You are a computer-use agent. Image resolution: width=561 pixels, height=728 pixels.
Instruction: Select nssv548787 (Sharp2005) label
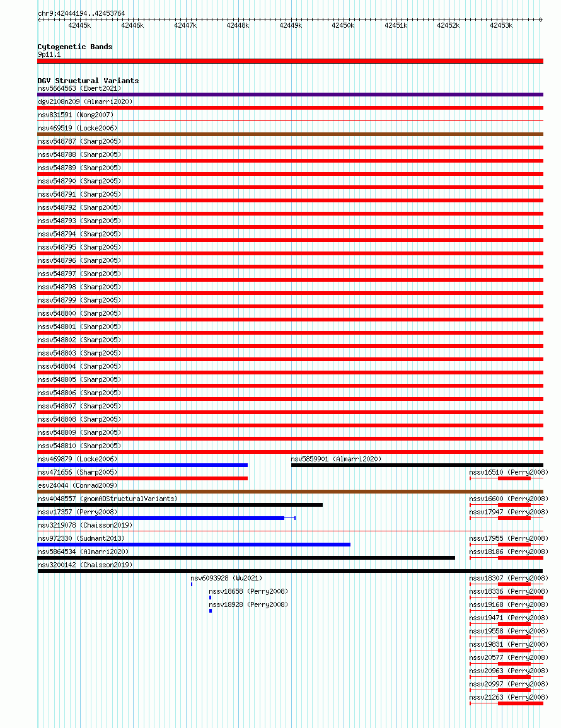[79, 141]
